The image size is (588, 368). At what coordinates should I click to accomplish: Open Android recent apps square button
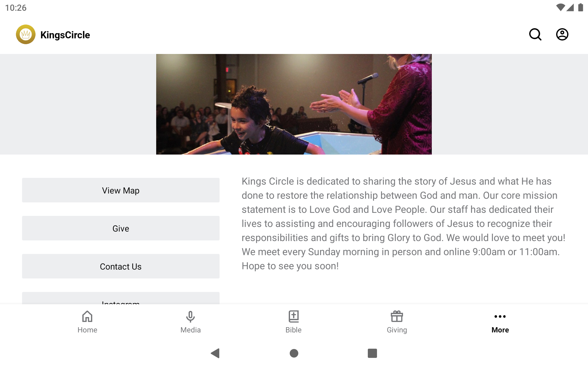point(372,353)
